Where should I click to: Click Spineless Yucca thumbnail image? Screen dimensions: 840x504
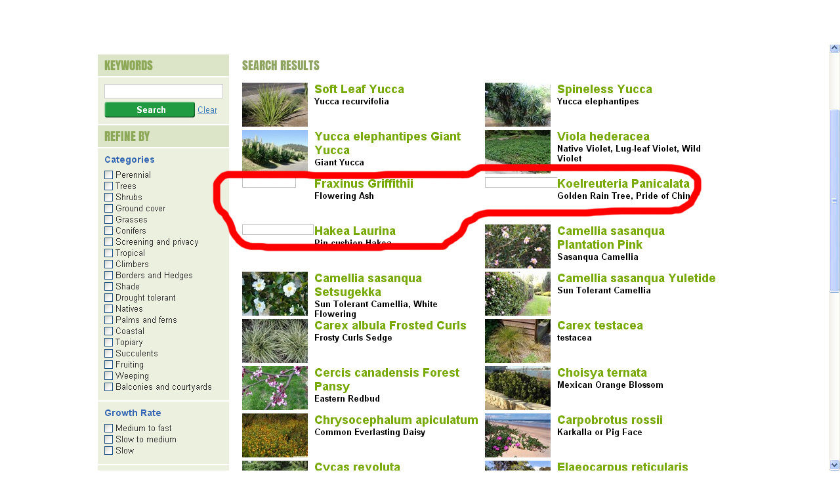coord(518,104)
